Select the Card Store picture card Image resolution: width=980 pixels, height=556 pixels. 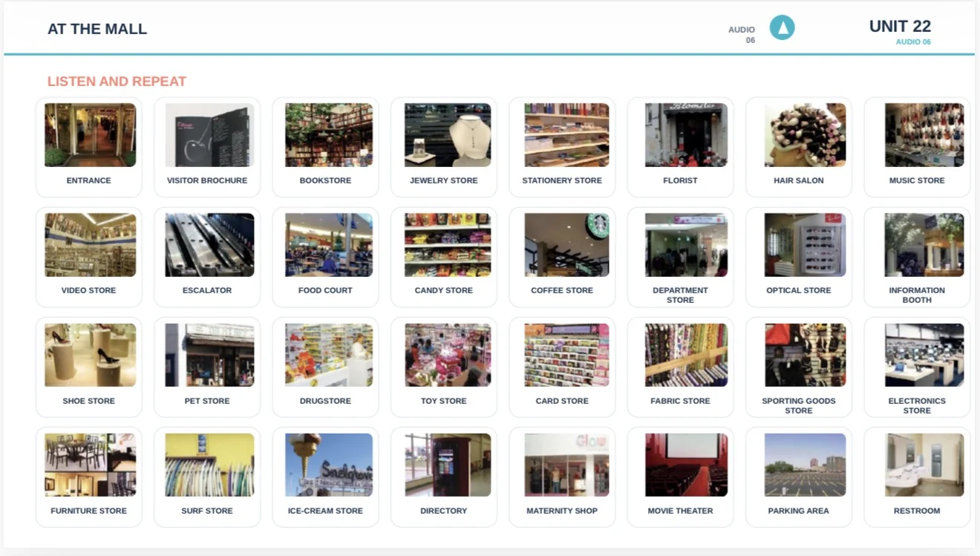click(562, 367)
